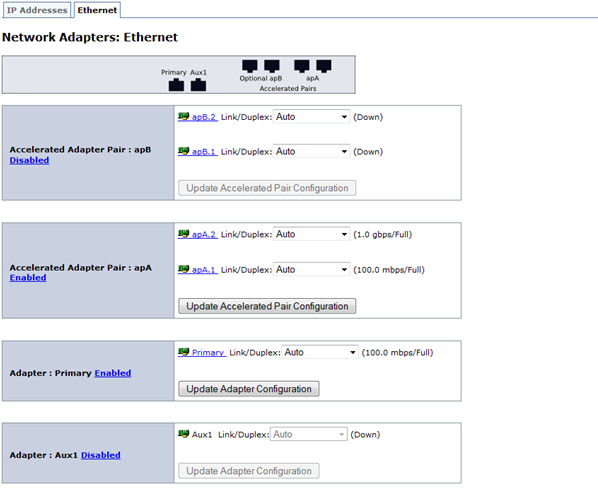Click the Accelerated Adapter Pair : apB label
This screenshot has width=598, height=490.
[80, 149]
